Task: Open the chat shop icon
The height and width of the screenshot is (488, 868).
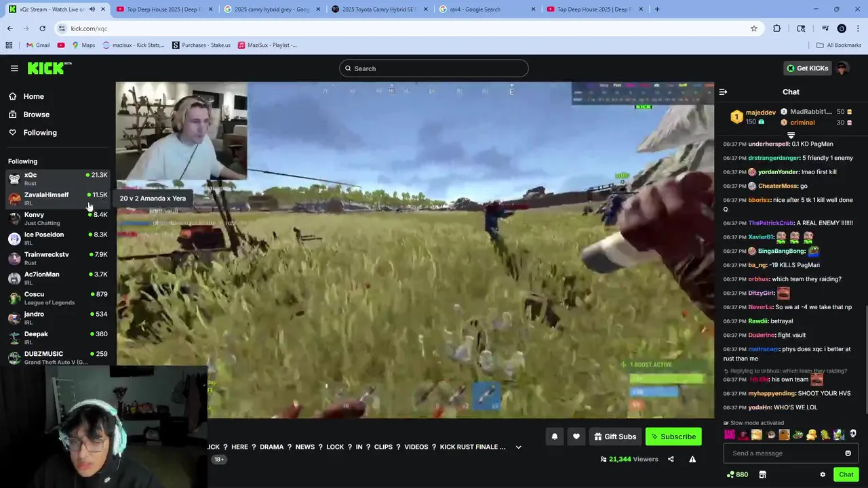Action: pos(762,474)
